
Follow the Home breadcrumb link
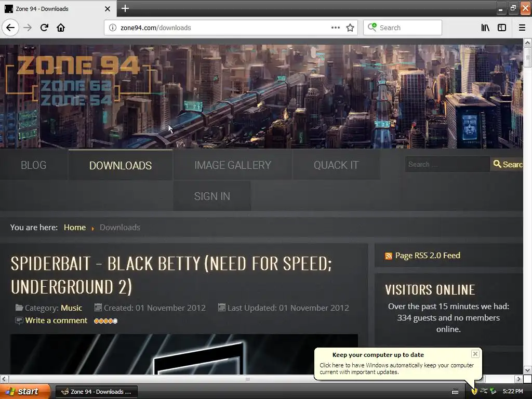[x=75, y=228]
